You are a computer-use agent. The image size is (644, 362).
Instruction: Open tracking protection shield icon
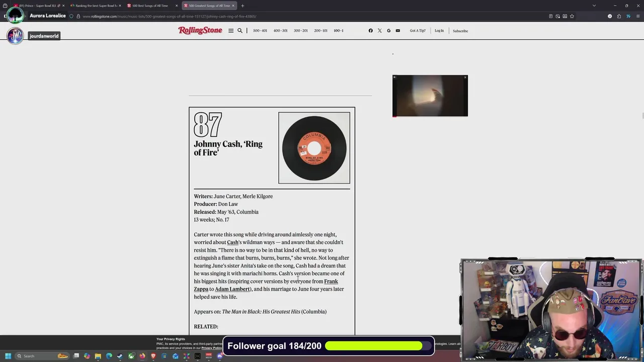coord(71,16)
